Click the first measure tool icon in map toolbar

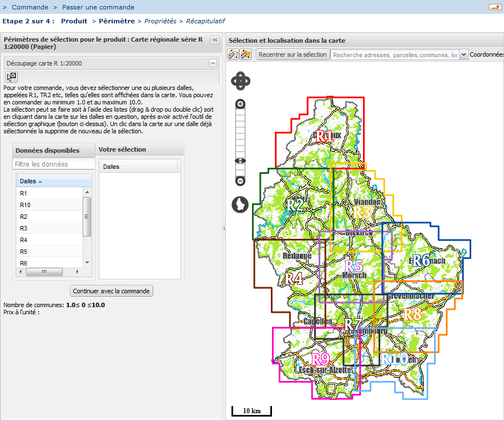pyautogui.click(x=233, y=54)
